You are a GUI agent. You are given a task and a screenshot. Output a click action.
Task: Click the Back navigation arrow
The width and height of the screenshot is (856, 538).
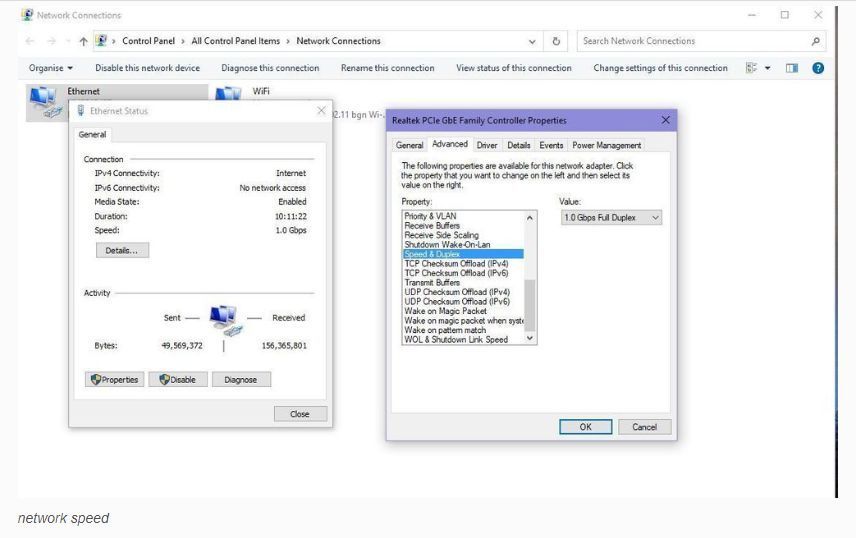tap(30, 41)
